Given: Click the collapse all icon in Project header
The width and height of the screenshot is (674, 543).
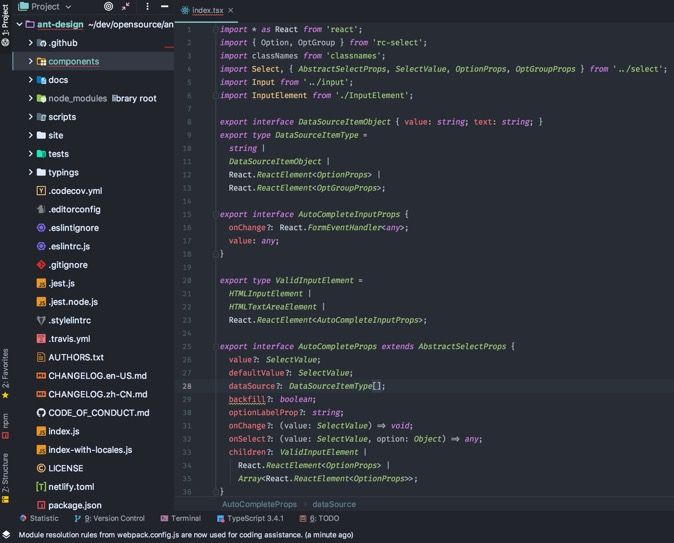Looking at the screenshot, I should (127, 6).
